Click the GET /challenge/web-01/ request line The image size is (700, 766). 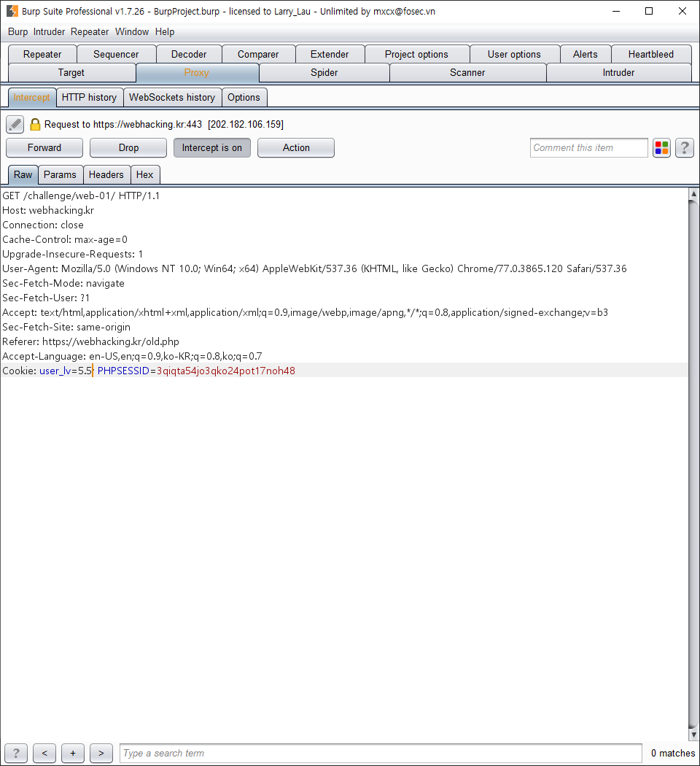point(81,196)
